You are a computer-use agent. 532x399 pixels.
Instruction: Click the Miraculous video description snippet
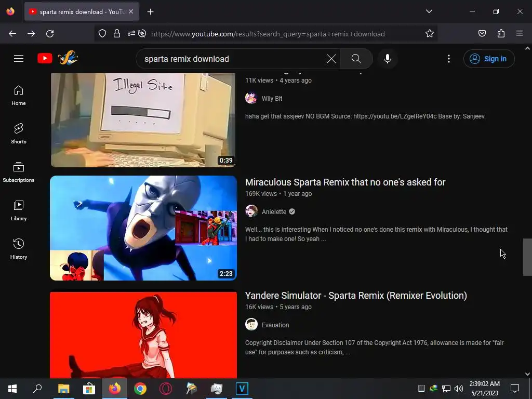tap(376, 234)
